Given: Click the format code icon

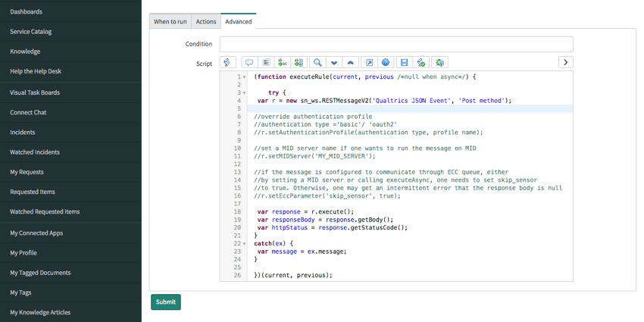Looking at the screenshot, I should click(x=266, y=62).
